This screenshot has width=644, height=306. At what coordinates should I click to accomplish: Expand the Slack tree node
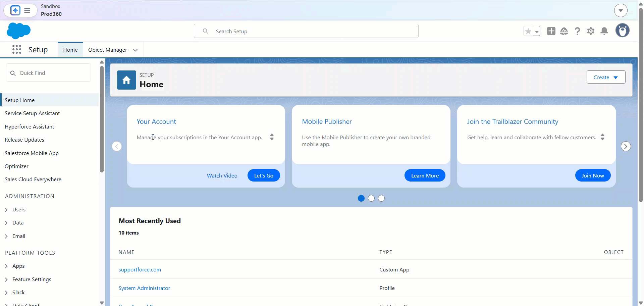pos(6,293)
